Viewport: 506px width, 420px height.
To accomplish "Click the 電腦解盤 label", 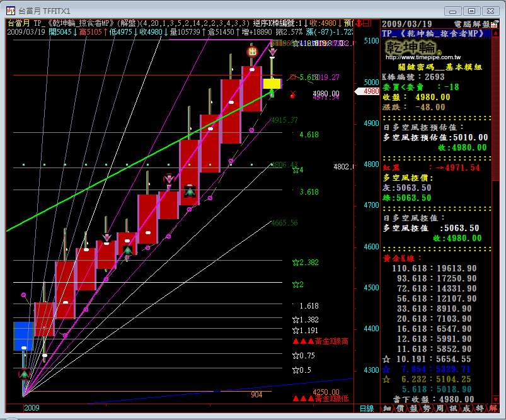I will click(472, 24).
